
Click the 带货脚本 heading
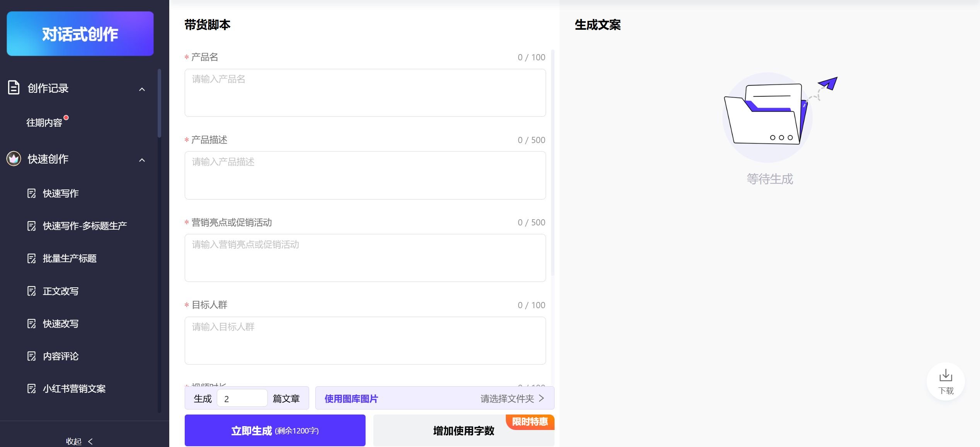[208, 25]
